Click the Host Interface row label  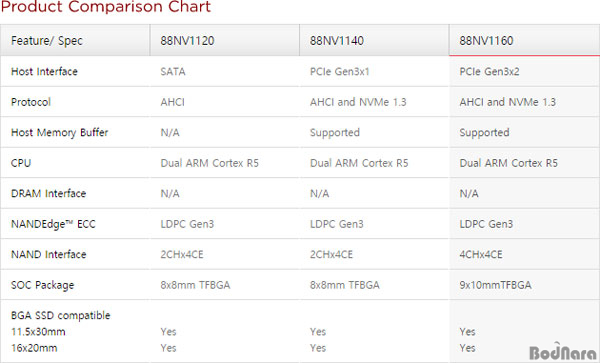pyautogui.click(x=44, y=72)
